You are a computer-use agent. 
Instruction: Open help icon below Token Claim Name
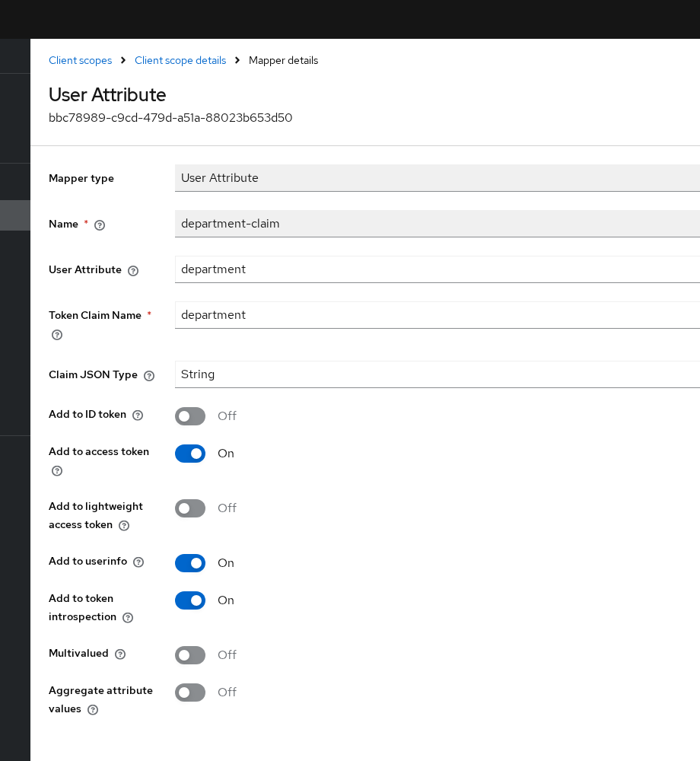(x=57, y=335)
